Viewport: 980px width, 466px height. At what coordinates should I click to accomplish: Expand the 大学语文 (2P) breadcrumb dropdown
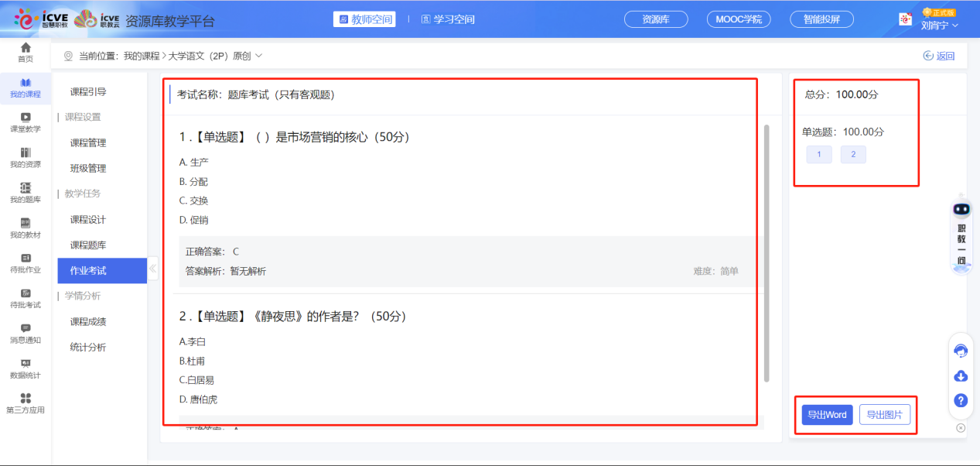pyautogui.click(x=260, y=55)
